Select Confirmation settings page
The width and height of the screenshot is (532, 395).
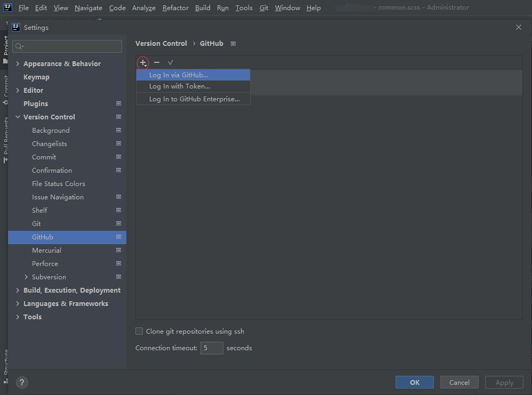(67, 171)
